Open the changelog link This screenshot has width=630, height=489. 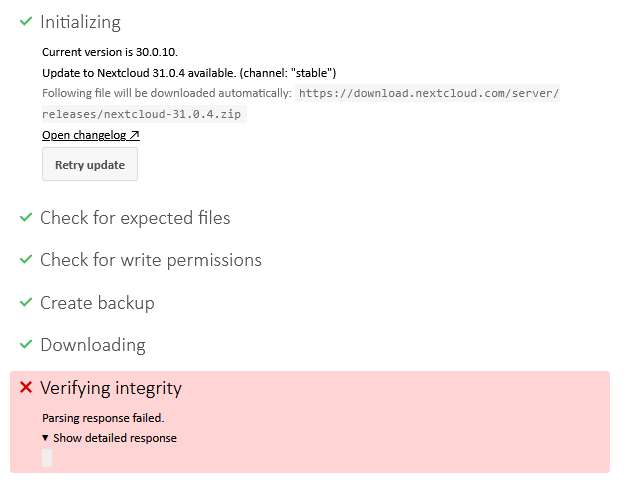[90, 135]
